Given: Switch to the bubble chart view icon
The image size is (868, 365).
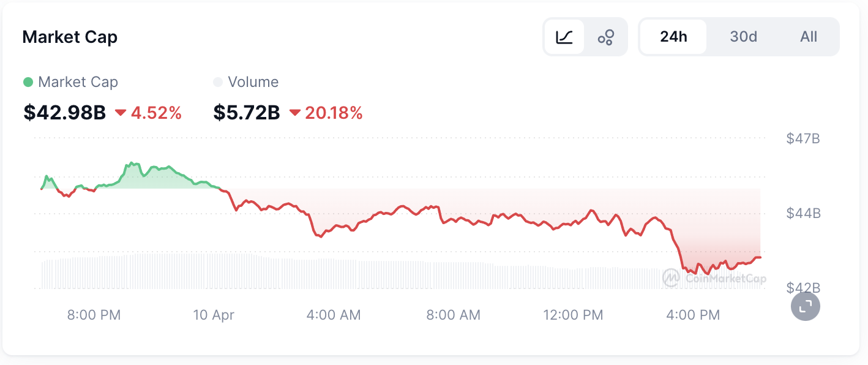Looking at the screenshot, I should pyautogui.click(x=606, y=37).
